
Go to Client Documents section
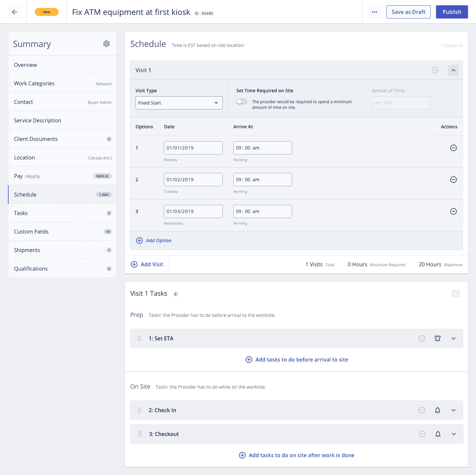pyautogui.click(x=62, y=139)
